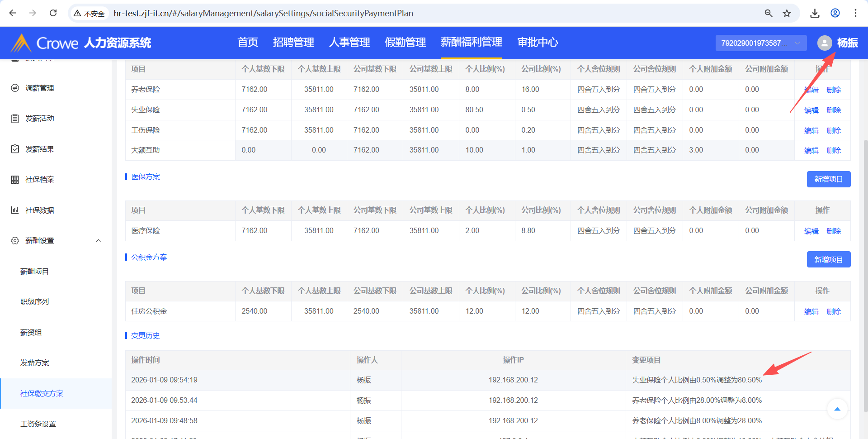This screenshot has height=439, width=868.
Task: Click the back-to-top arrow button
Action: point(837,409)
